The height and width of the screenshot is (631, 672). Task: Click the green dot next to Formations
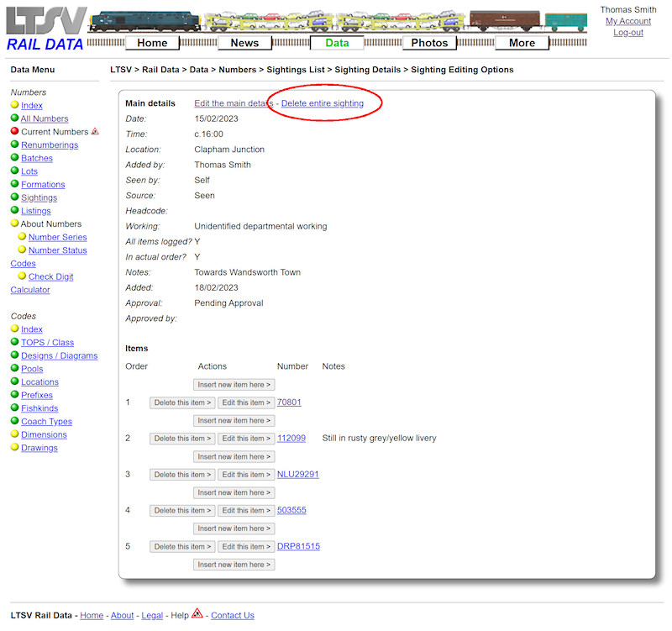pyautogui.click(x=15, y=184)
